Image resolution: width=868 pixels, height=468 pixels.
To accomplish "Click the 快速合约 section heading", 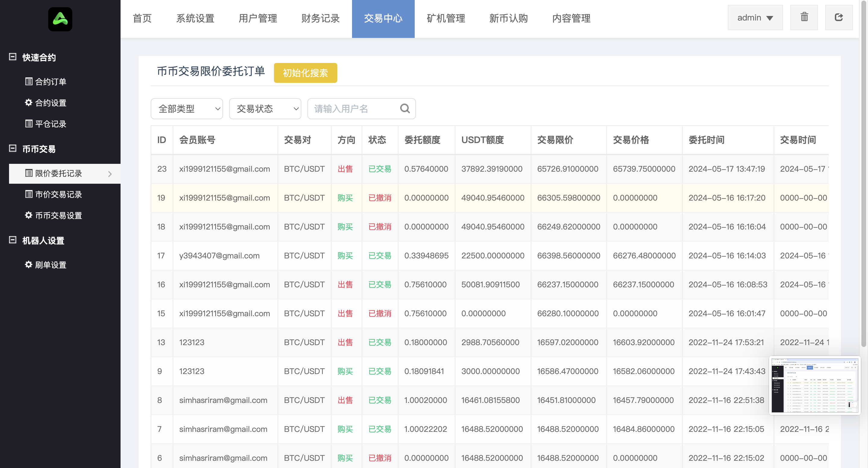I will click(39, 58).
